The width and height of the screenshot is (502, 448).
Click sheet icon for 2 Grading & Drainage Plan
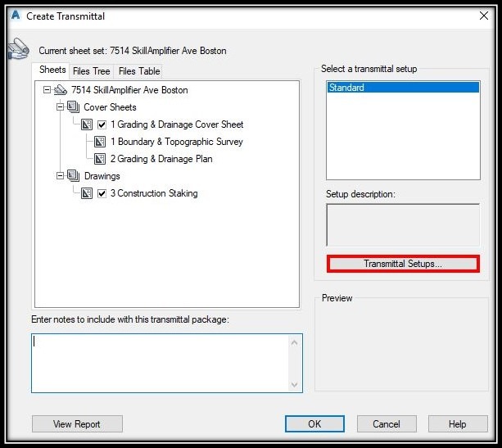pyautogui.click(x=100, y=159)
